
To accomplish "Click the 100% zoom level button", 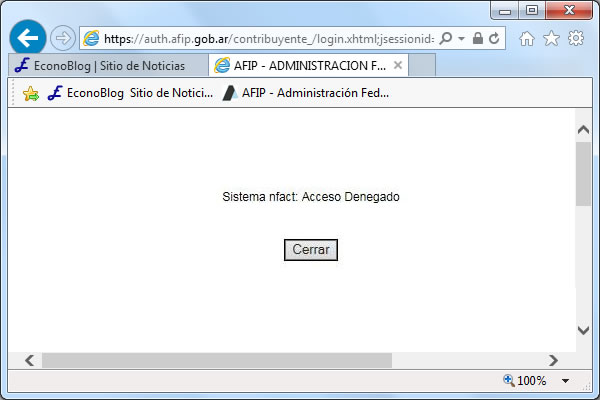I will (525, 381).
